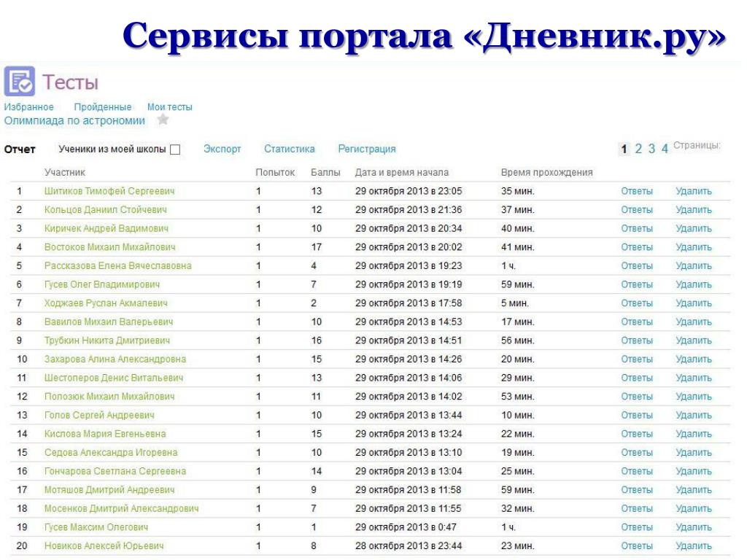Open participant Мосенков Дмитрий Александрович
The image size is (747, 560).
(x=122, y=508)
